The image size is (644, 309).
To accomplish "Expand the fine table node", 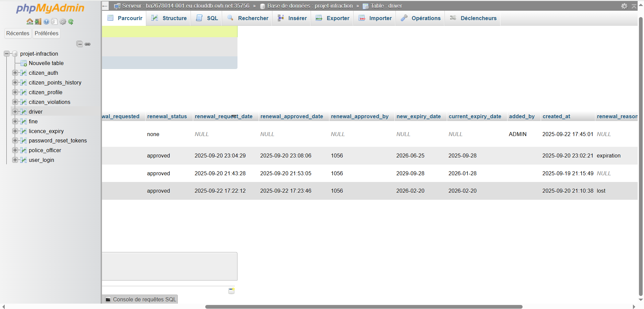I will point(15,121).
